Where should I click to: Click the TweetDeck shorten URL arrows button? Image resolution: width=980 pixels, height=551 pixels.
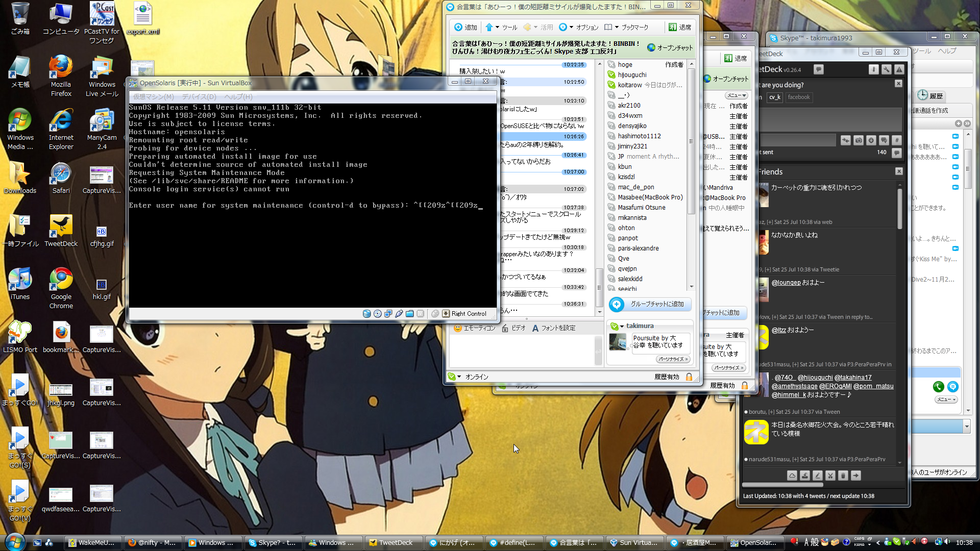[846, 140]
